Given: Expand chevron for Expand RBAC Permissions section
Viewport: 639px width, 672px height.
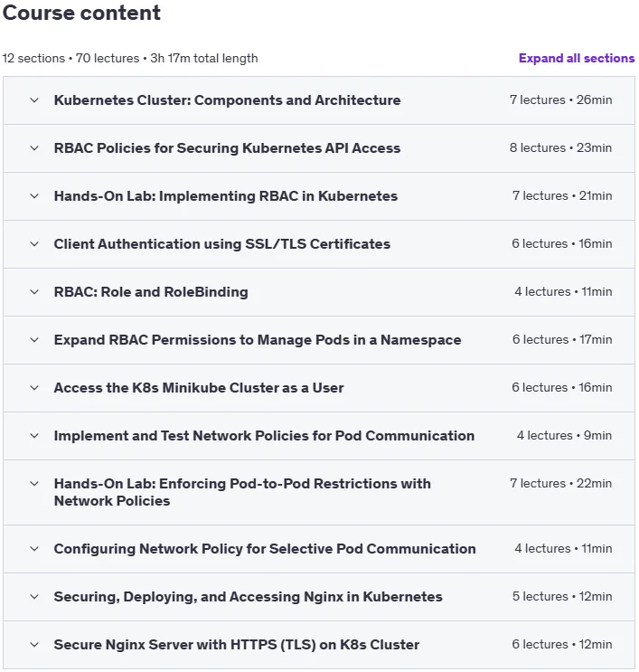Looking at the screenshot, I should point(34,340).
